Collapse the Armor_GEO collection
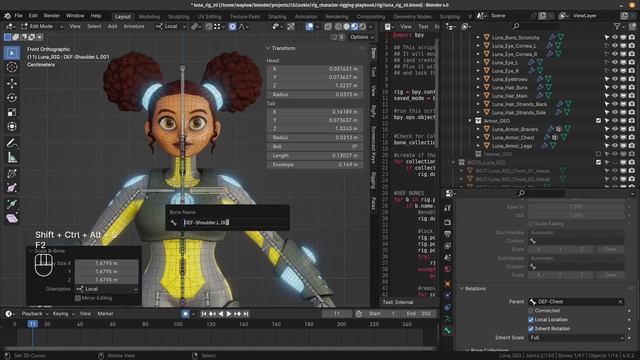The image size is (640, 360). 470,121
